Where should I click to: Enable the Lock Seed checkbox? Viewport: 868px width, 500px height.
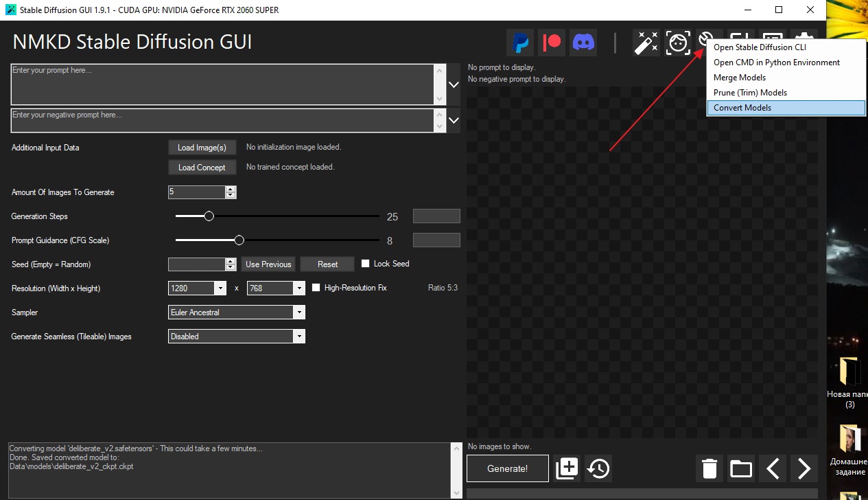pos(366,264)
